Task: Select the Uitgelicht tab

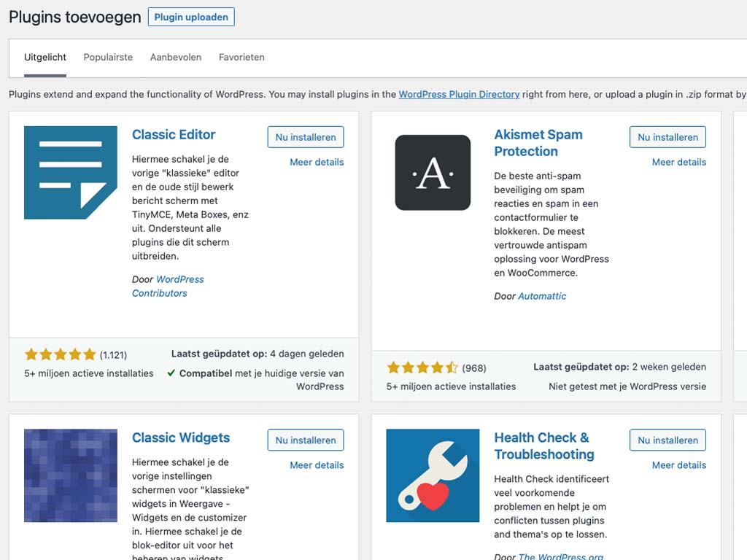Action: pyautogui.click(x=44, y=56)
